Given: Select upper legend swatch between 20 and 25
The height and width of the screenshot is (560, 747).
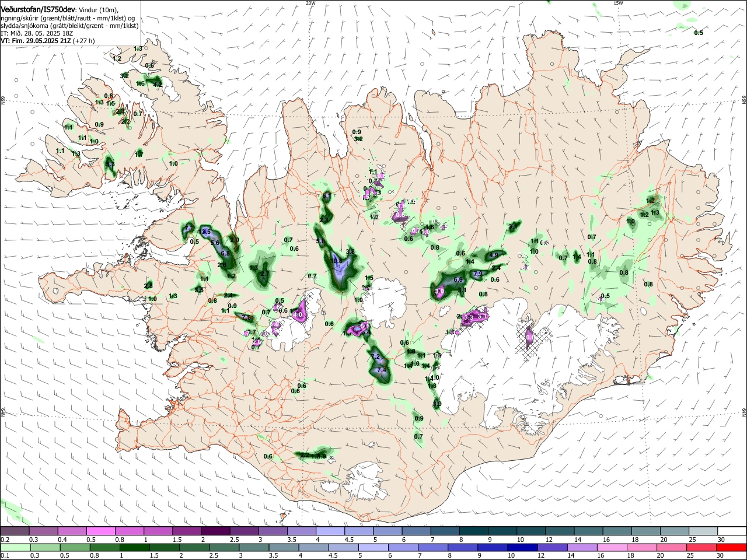Looking at the screenshot, I should tap(675, 531).
